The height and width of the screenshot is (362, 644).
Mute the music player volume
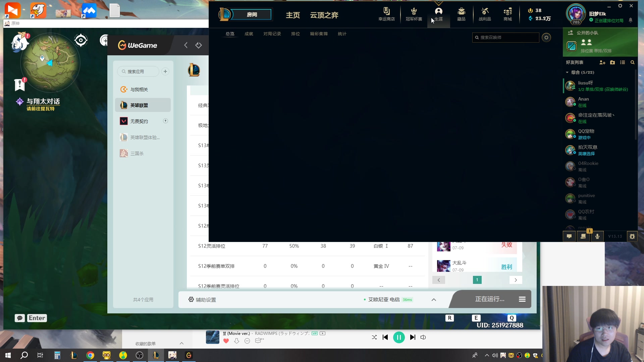[x=423, y=337]
